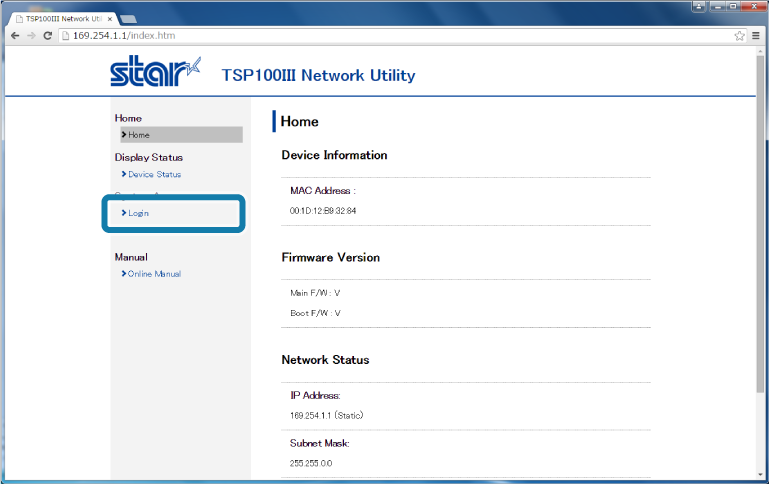The image size is (769, 484).
Task: Click the Display Status sidebar heading
Action: [x=149, y=157]
